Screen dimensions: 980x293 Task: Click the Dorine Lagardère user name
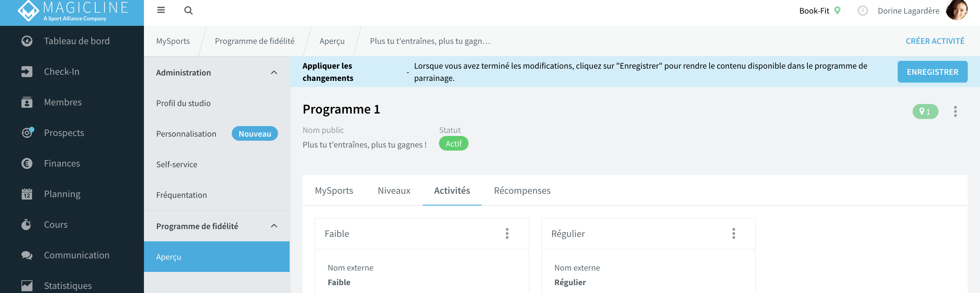909,11
